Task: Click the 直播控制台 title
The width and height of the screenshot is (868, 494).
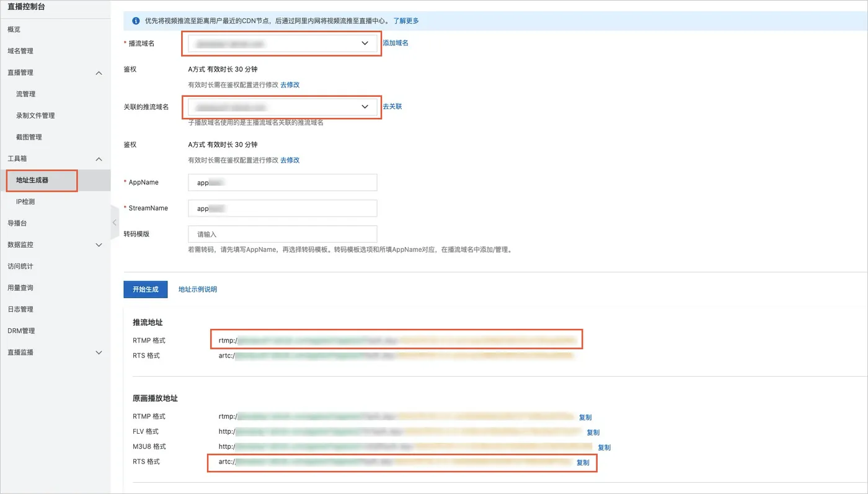Action: pyautogui.click(x=26, y=7)
